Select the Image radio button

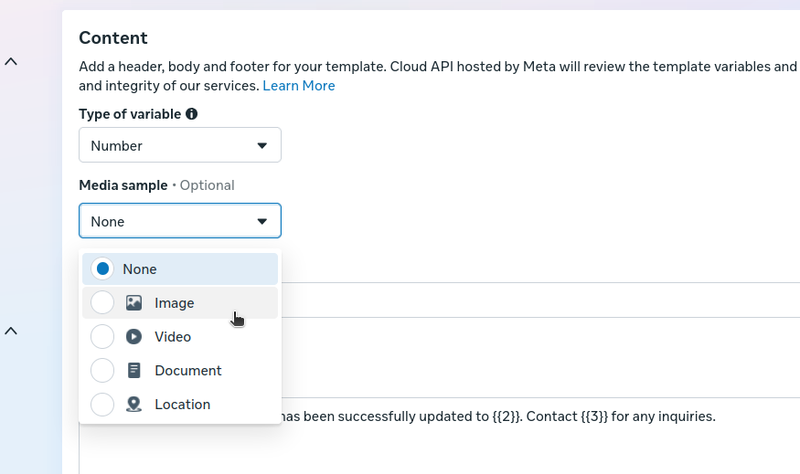point(102,303)
